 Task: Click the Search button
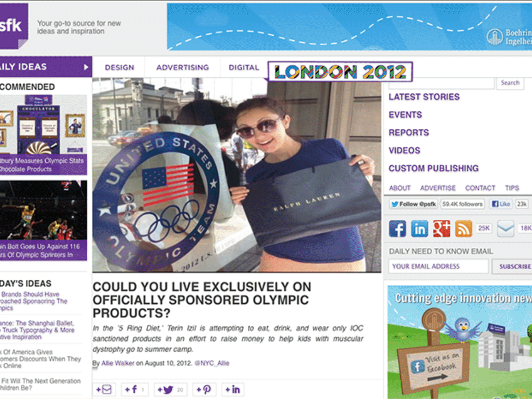click(510, 83)
